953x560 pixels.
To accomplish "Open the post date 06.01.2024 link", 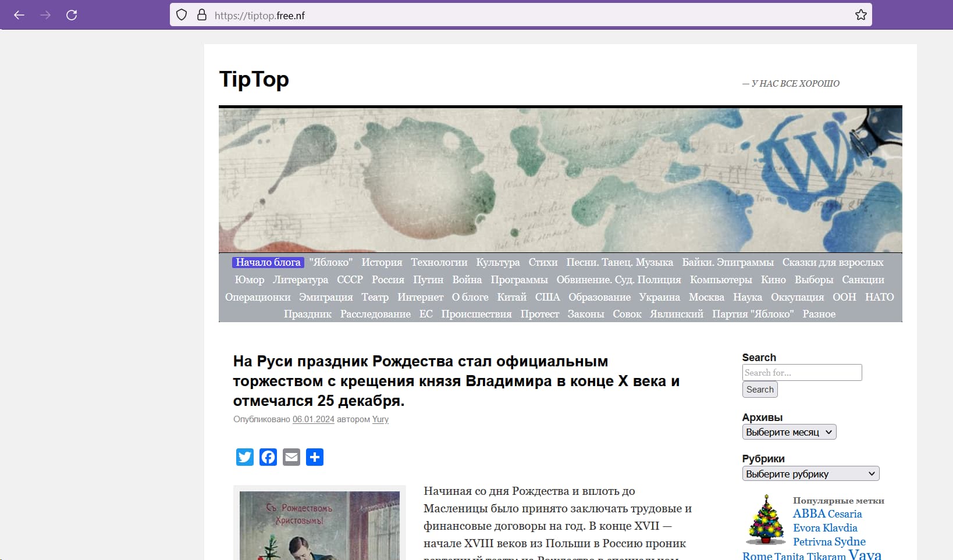I will 313,419.
